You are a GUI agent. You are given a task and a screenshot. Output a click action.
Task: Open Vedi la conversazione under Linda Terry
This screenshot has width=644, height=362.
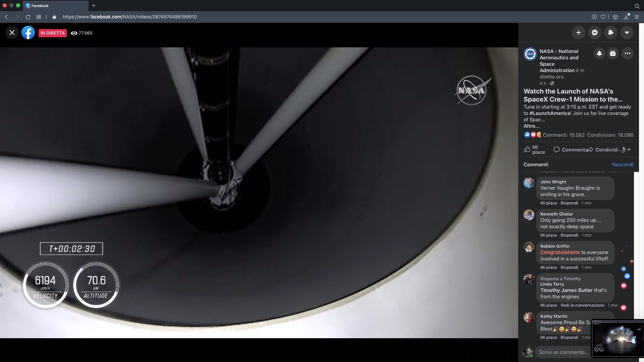(582, 305)
